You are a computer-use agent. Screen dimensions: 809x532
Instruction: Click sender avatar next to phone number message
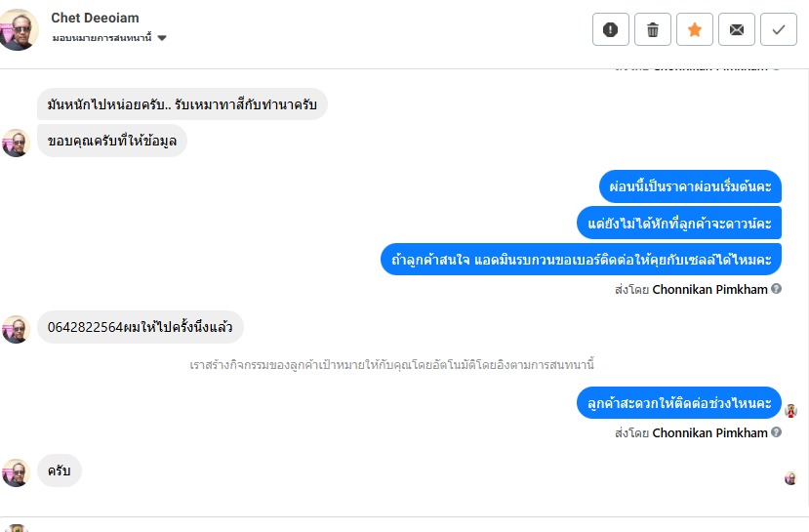(x=16, y=329)
